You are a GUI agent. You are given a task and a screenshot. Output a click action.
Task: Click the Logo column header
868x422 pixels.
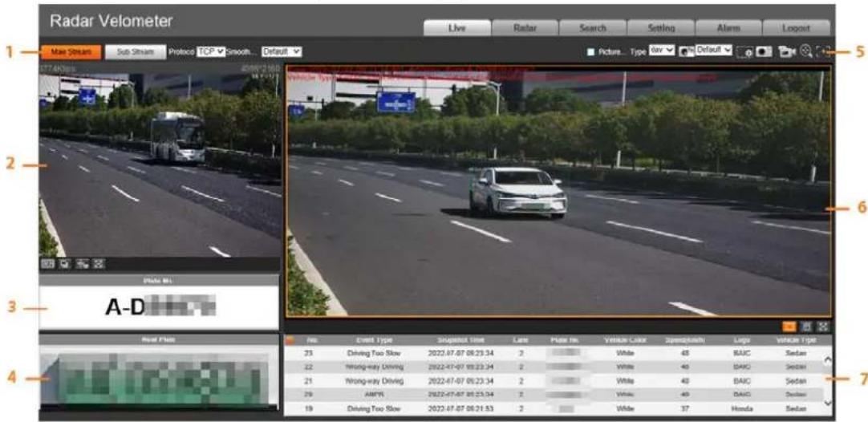(x=741, y=340)
